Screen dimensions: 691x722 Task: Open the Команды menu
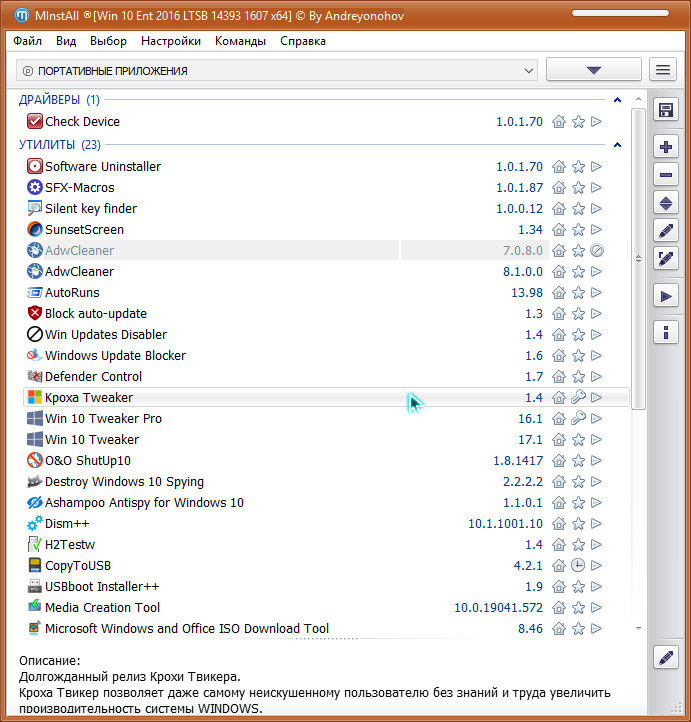coord(240,41)
